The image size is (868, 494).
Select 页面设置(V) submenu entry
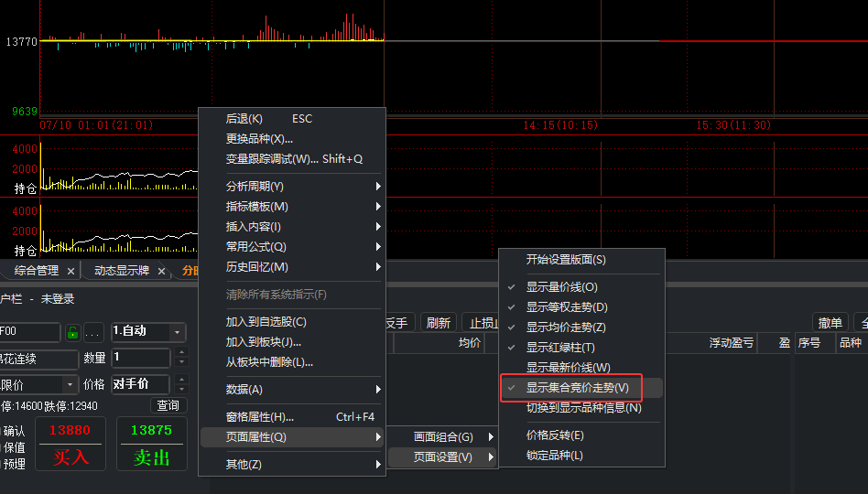(442, 457)
